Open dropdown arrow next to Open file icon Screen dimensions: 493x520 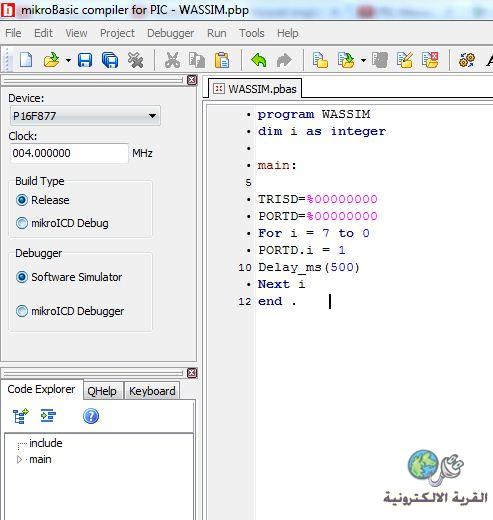(x=68, y=61)
